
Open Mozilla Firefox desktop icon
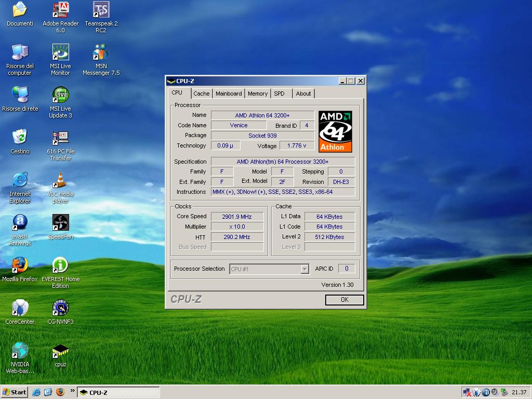coord(20,270)
